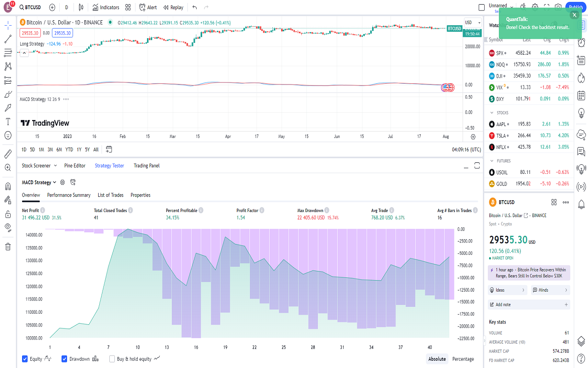Open the Pine Editor tab
Image resolution: width=588 pixels, height=368 pixels.
click(75, 166)
